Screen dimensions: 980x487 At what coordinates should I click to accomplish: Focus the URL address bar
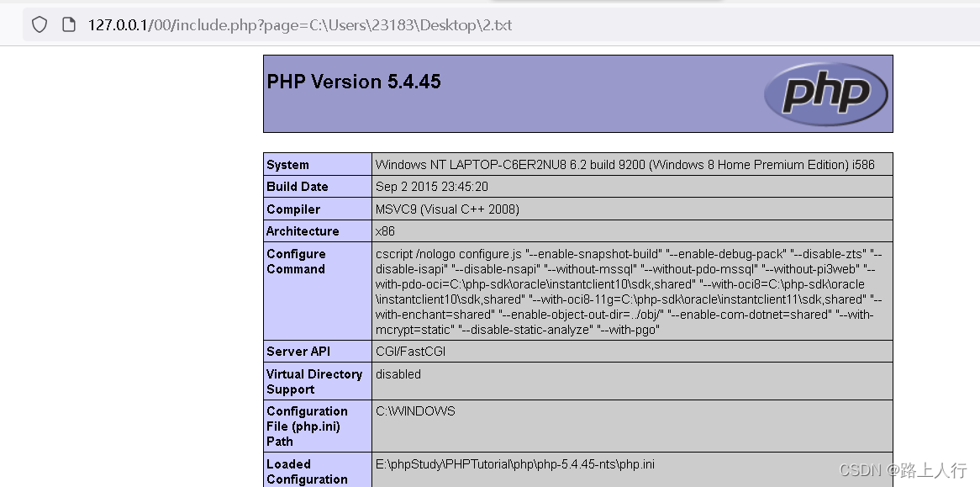click(x=500, y=25)
